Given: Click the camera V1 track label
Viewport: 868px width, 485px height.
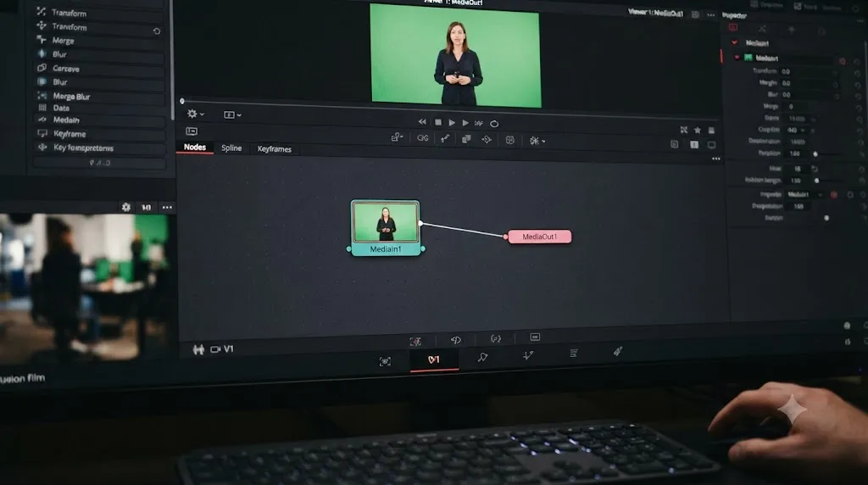Looking at the screenshot, I should (222, 349).
